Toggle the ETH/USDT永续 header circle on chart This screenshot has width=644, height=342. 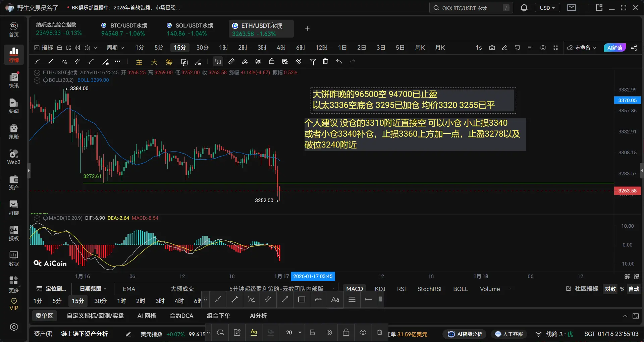[37, 73]
